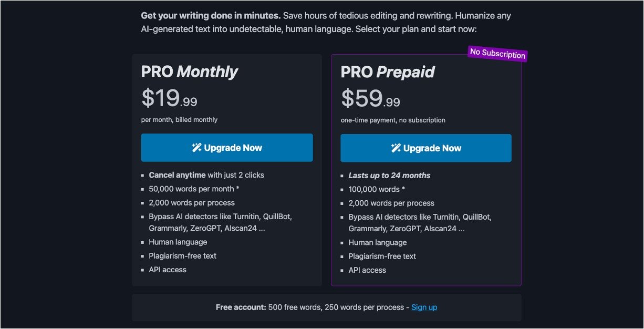Image resolution: width=644 pixels, height=329 pixels.
Task: Click 'one-time payment, no subscription' note
Action: click(x=393, y=120)
